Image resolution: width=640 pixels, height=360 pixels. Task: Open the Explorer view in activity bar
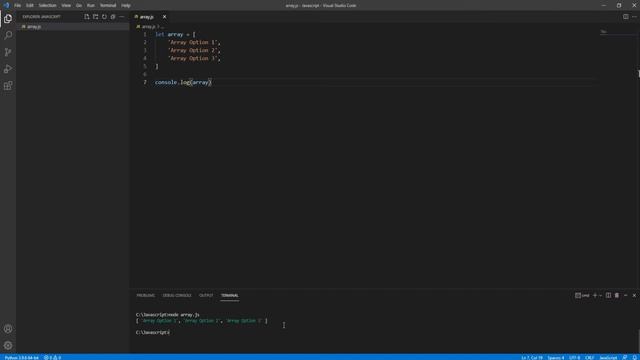[8, 18]
